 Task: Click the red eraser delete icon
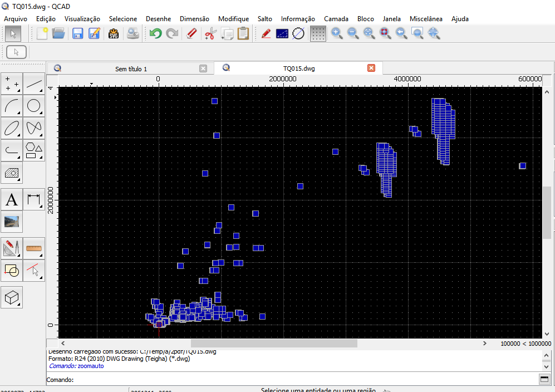(x=191, y=33)
